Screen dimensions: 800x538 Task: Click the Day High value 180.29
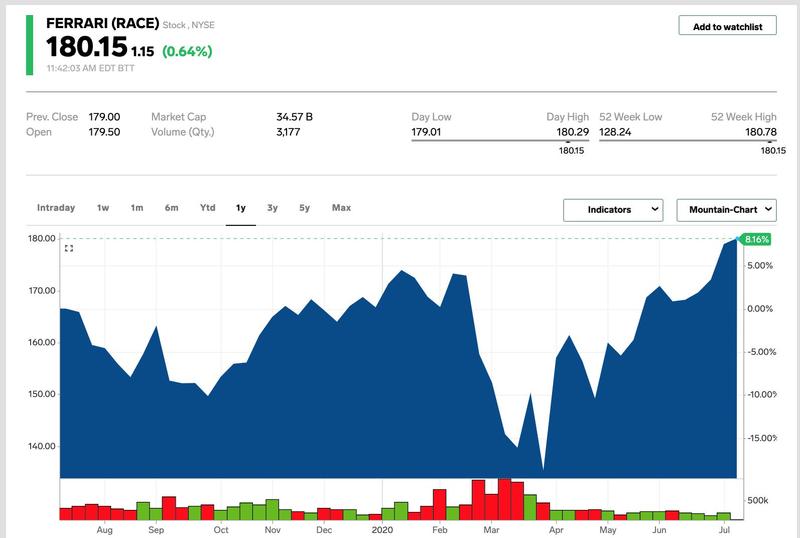pos(572,132)
